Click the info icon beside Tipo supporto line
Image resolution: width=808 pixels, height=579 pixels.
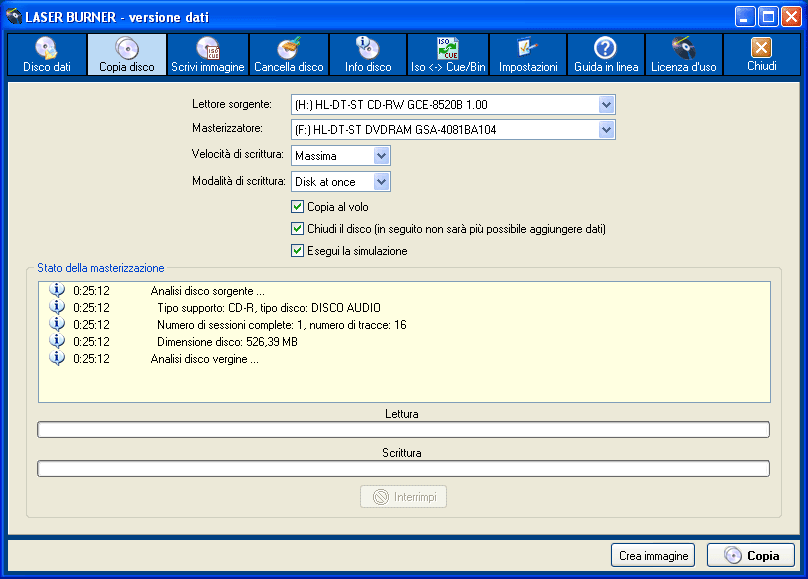tap(57, 307)
